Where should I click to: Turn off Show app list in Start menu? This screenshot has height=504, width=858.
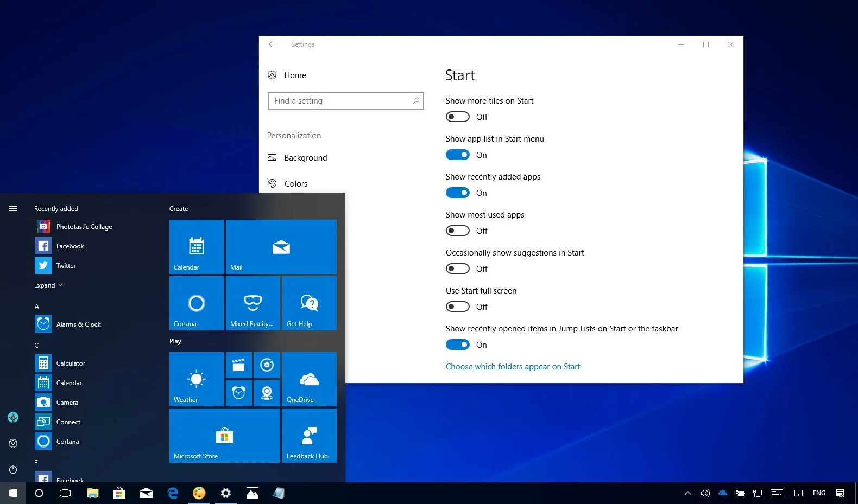click(x=457, y=155)
